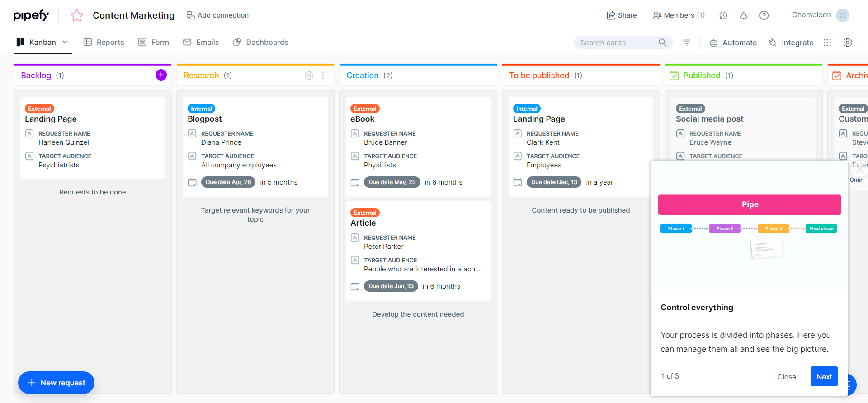Image resolution: width=868 pixels, height=403 pixels.
Task: Click Phase 1 in tour diagram
Action: [x=676, y=228]
